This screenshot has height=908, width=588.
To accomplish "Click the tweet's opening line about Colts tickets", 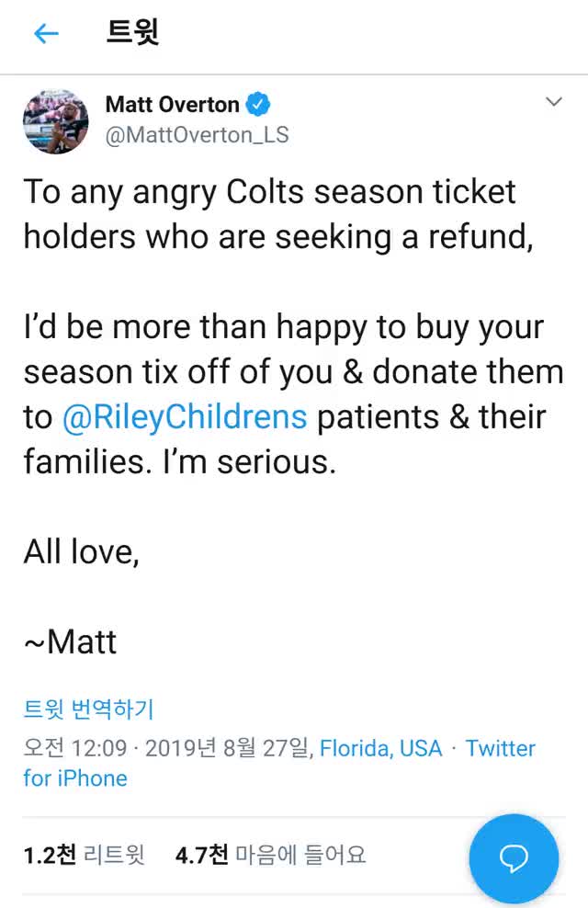I will pos(277,214).
